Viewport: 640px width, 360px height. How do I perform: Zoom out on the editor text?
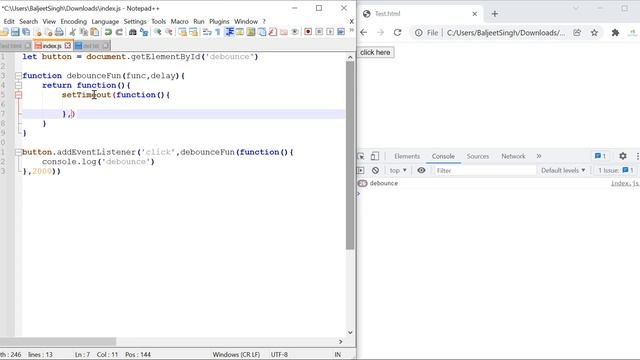point(169,32)
